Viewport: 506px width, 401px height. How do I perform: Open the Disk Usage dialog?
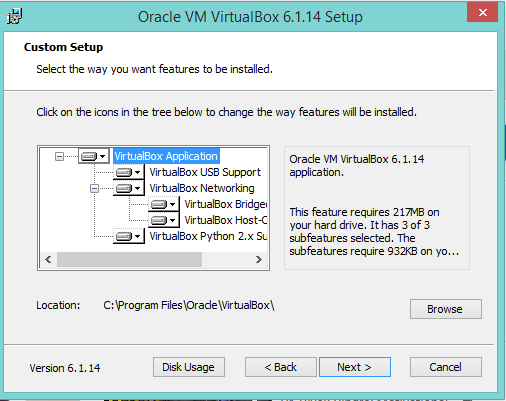(189, 367)
